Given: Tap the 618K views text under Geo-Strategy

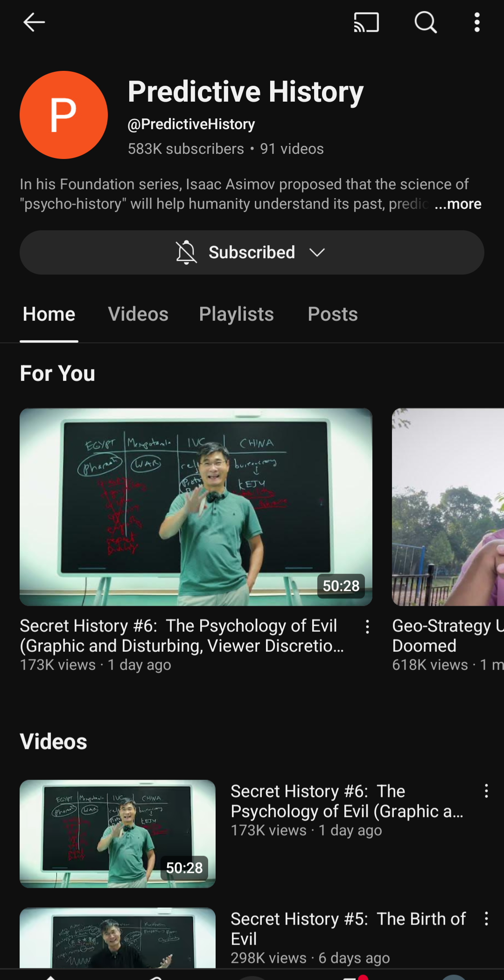Looking at the screenshot, I should [430, 665].
